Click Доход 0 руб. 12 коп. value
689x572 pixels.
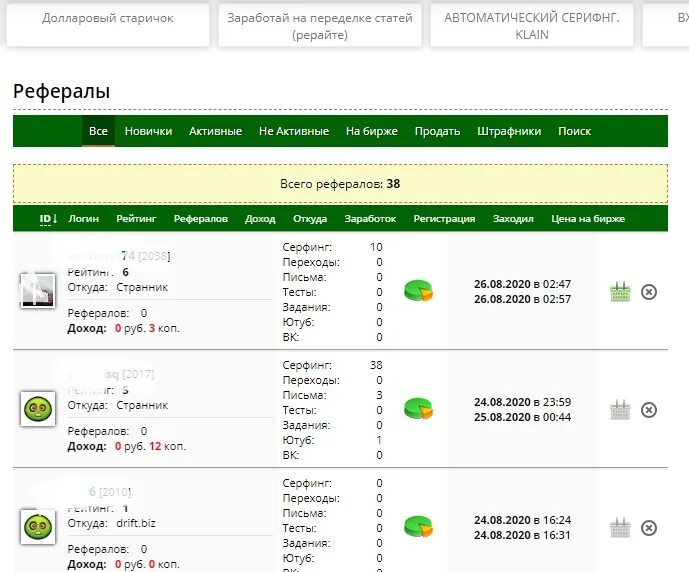tap(127, 446)
